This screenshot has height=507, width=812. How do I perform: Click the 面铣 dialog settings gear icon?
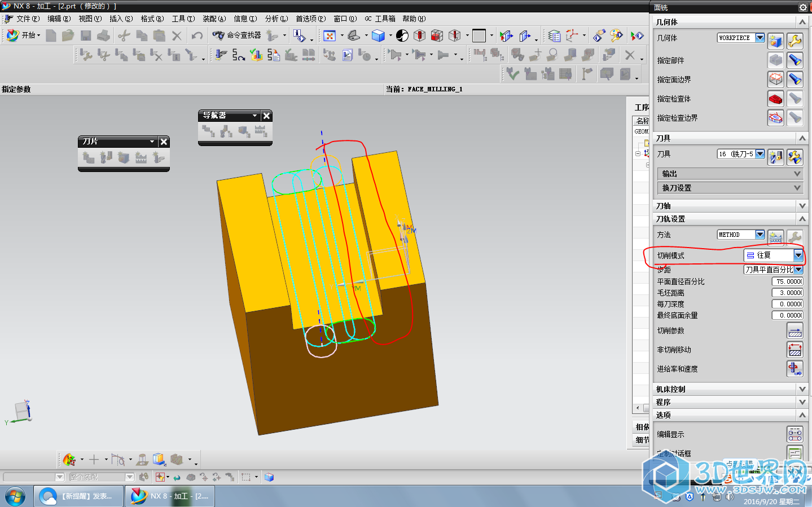802,7
